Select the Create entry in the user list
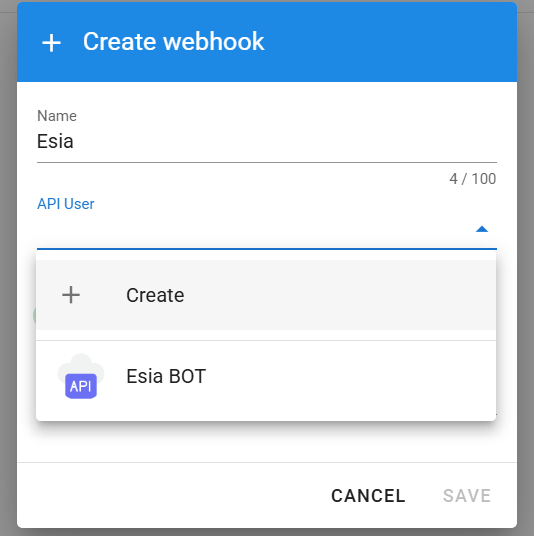The width and height of the screenshot is (534, 536). [x=266, y=295]
